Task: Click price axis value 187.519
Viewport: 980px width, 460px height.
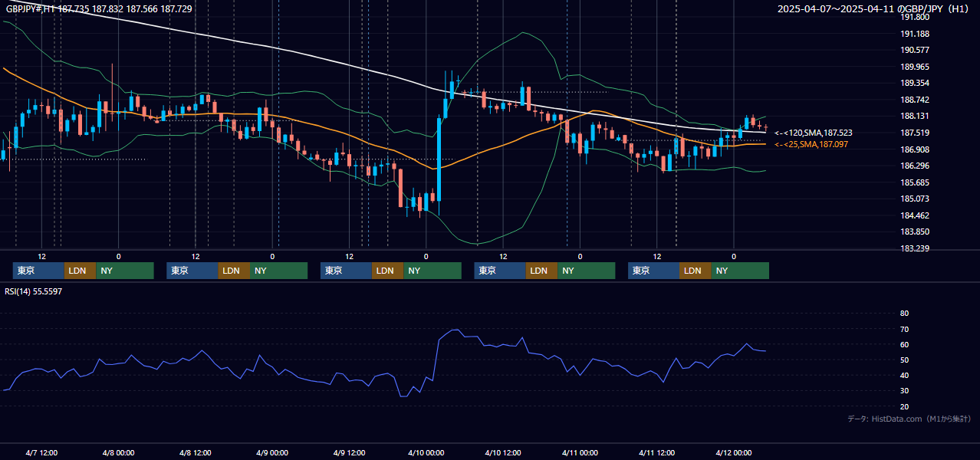Action: click(915, 133)
